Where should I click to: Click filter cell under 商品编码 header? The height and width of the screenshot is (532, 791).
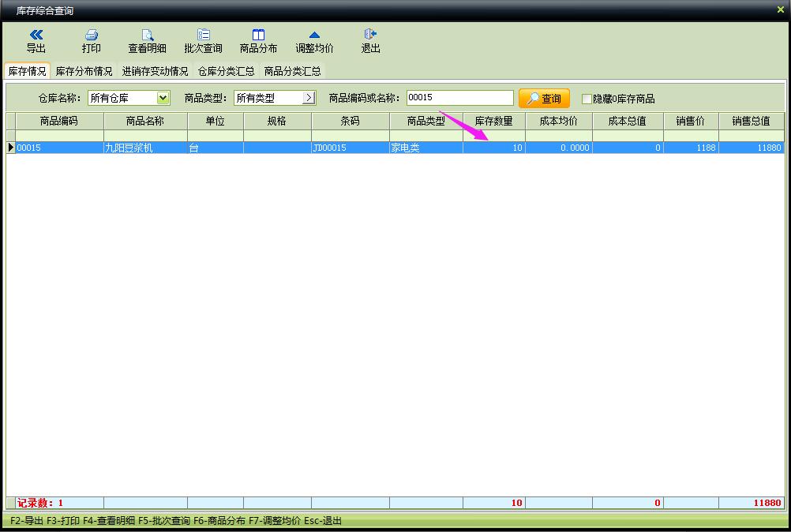coord(59,136)
